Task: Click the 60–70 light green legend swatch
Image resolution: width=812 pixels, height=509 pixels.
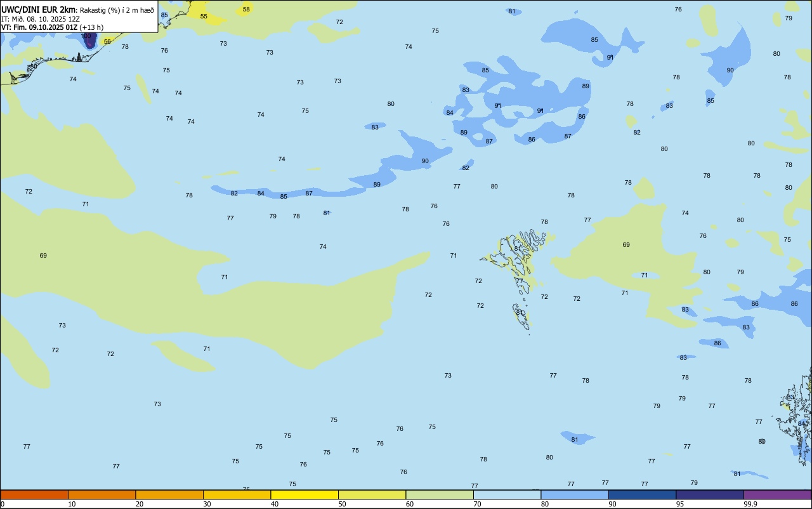Action: tap(440, 494)
